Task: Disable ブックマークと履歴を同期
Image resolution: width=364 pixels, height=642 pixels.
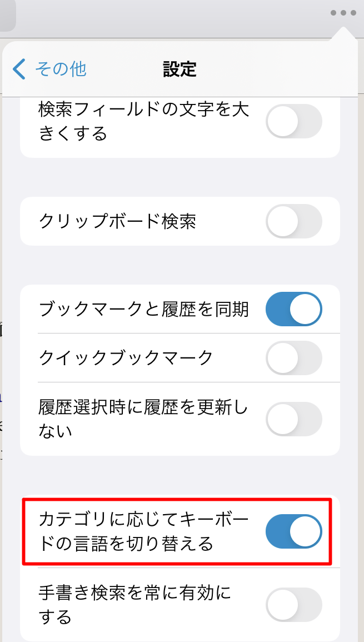Action: click(x=293, y=309)
